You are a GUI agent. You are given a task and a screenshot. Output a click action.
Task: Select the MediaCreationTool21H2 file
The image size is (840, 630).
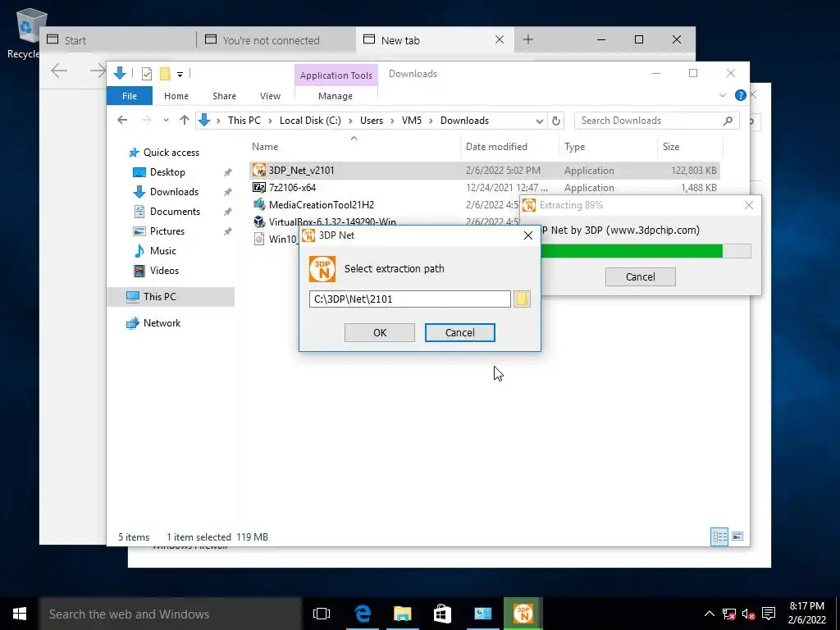[x=321, y=204]
